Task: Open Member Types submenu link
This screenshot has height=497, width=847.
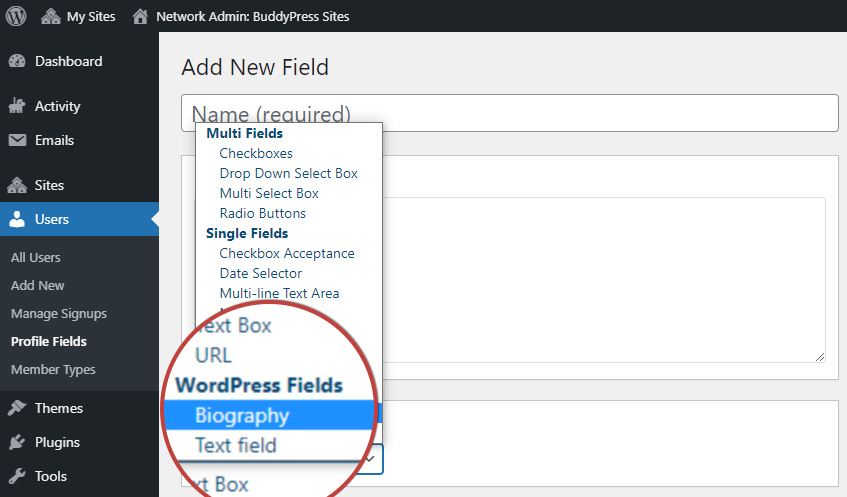Action: (x=53, y=369)
